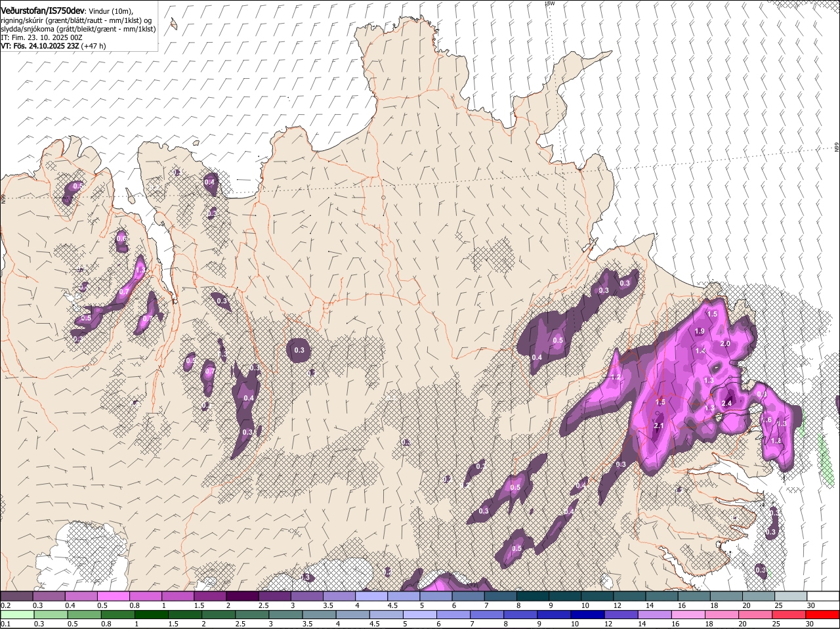Screen dimensions: 840x629
Task: Click darkest purple upper swatch between 2 and 2.5
Action: pos(242,596)
